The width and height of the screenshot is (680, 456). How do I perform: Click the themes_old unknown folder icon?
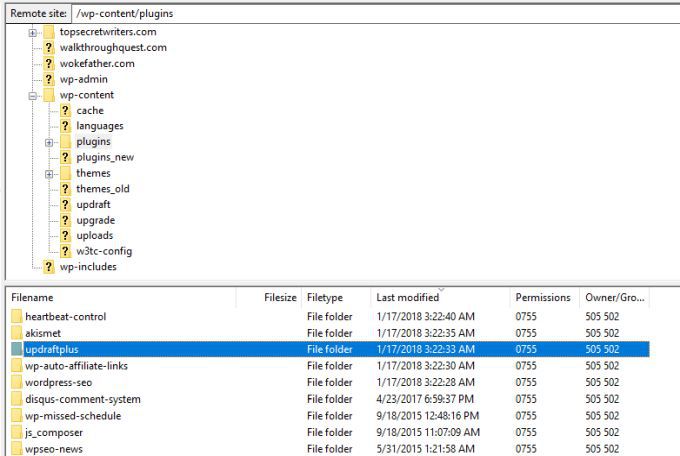point(65,189)
